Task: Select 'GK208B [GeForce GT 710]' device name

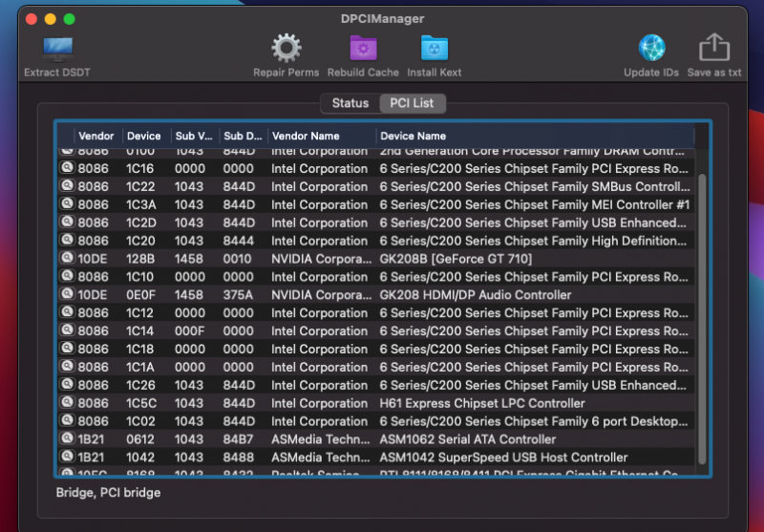Action: click(x=456, y=259)
